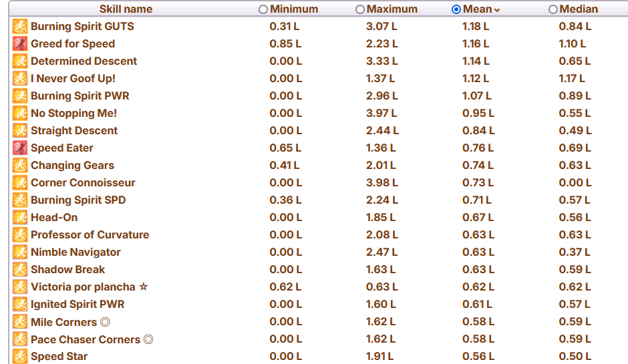Image resolution: width=628 pixels, height=364 pixels.
Task: Toggle the Mean column sort direction arrow
Action: pyautogui.click(x=497, y=11)
